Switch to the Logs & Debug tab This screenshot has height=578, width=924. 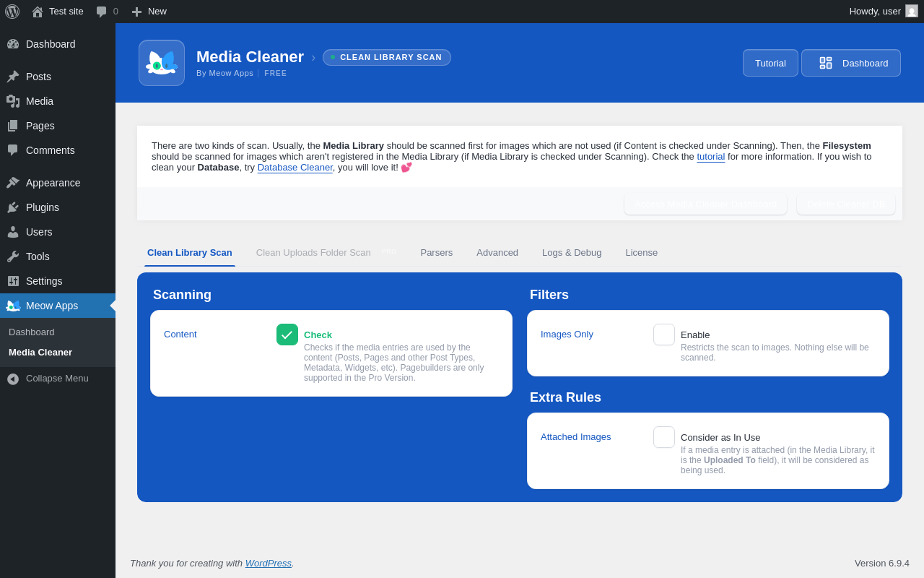[572, 252]
